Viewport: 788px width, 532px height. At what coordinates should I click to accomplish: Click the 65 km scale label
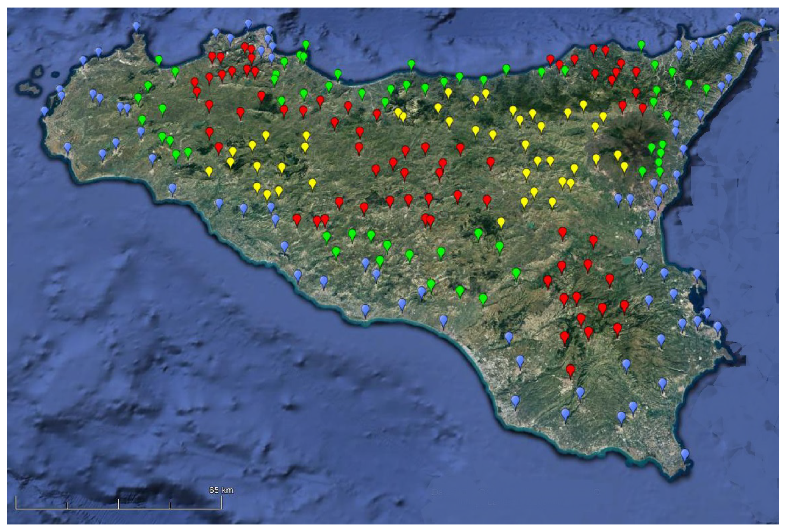click(x=221, y=490)
